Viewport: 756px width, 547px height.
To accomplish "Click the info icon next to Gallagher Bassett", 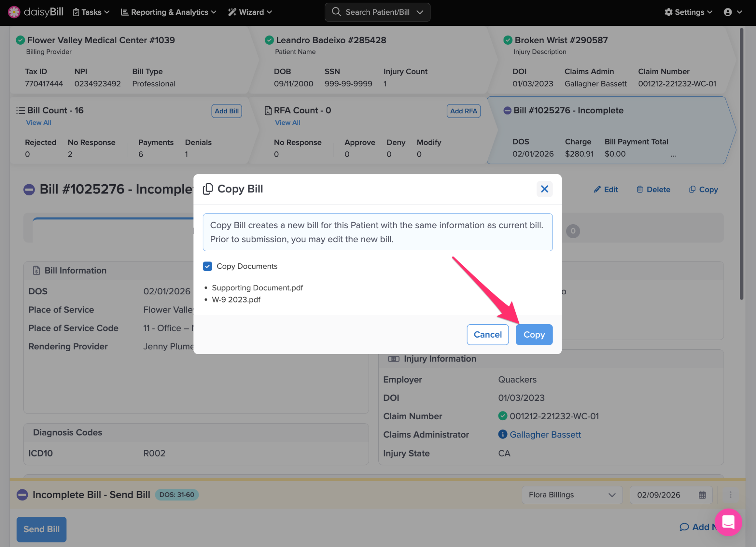I will point(502,434).
